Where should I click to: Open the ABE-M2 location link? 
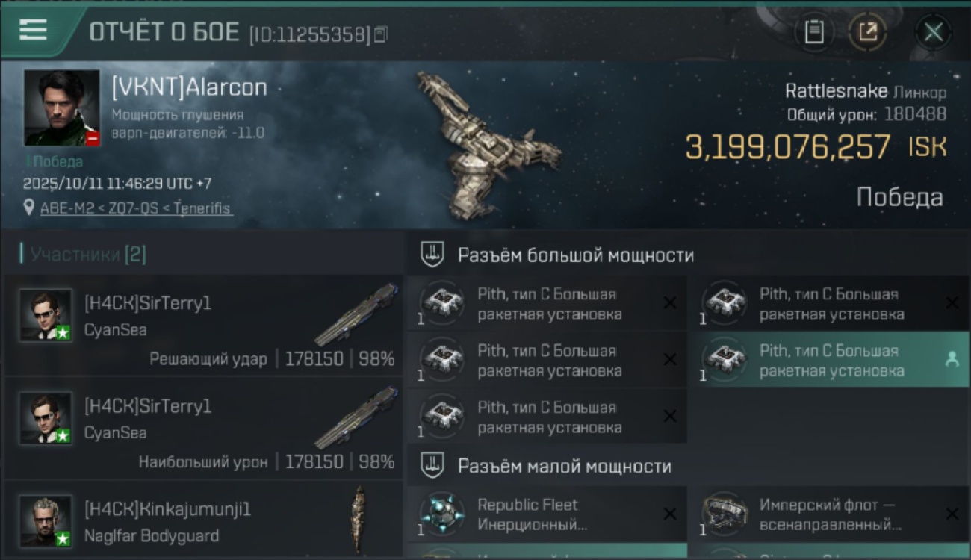pos(135,208)
